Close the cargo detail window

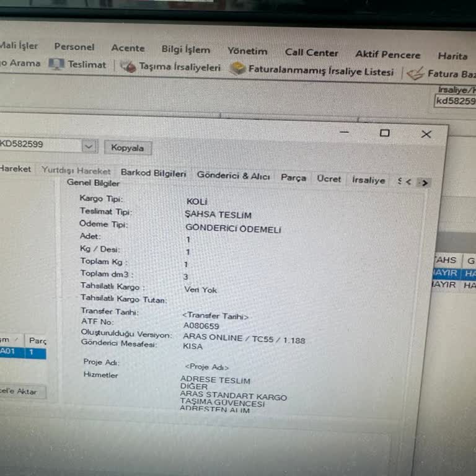pos(426,134)
